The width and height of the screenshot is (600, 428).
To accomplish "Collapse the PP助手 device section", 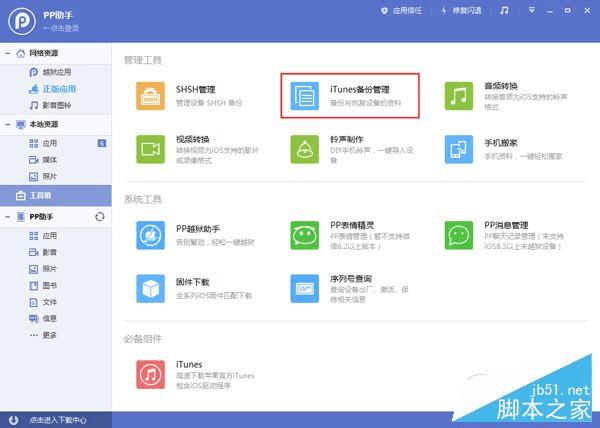I will point(8,217).
